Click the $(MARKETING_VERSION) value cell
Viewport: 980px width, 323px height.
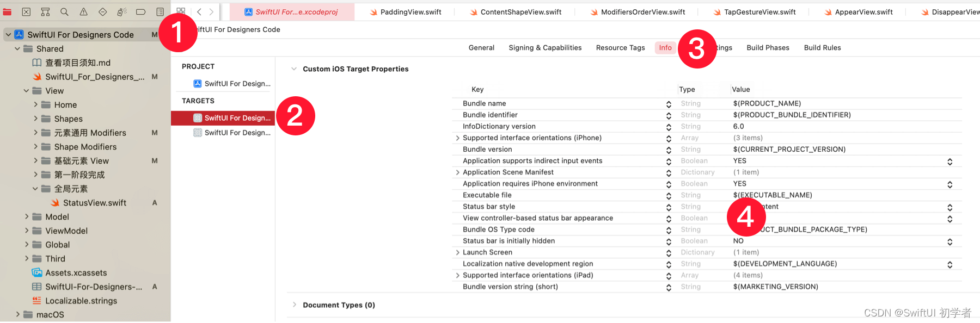coord(775,287)
